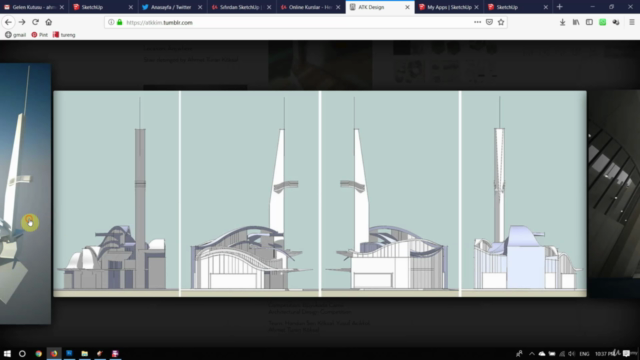640x360 pixels.
Task: Open the tureng bookmark
Action: click(64, 35)
